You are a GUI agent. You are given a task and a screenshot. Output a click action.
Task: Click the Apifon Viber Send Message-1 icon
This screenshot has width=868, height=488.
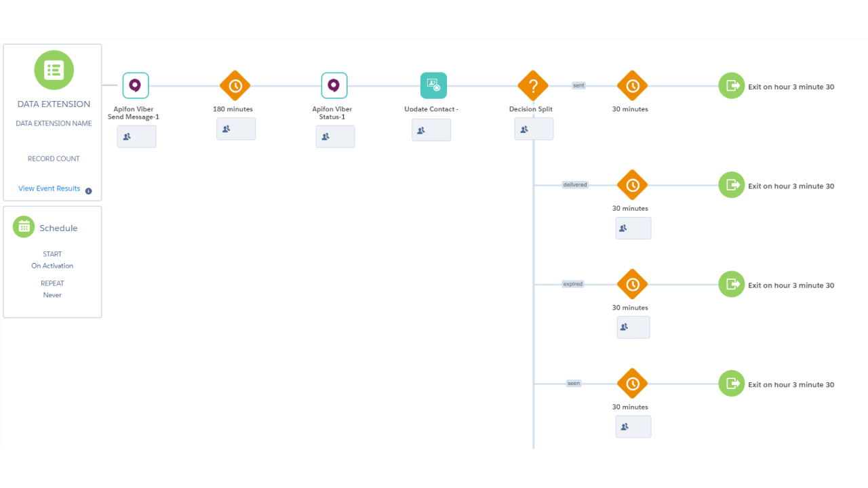[135, 86]
